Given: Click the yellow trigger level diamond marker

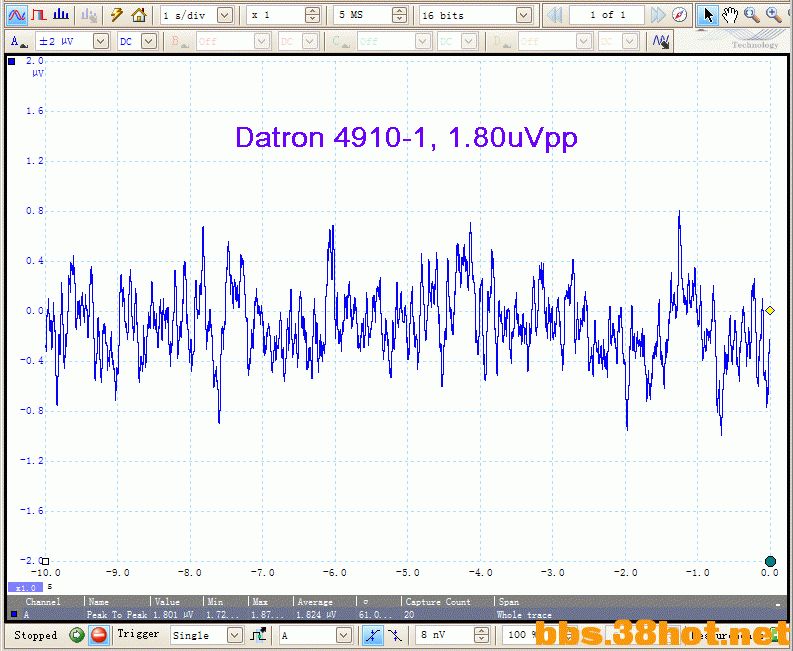Looking at the screenshot, I should point(770,311).
